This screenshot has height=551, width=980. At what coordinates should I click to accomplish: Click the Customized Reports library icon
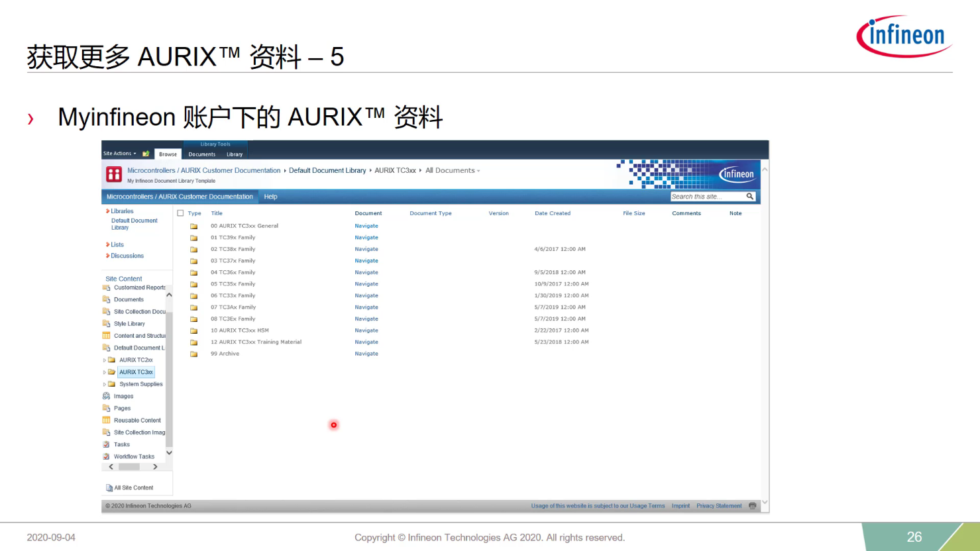coord(106,287)
